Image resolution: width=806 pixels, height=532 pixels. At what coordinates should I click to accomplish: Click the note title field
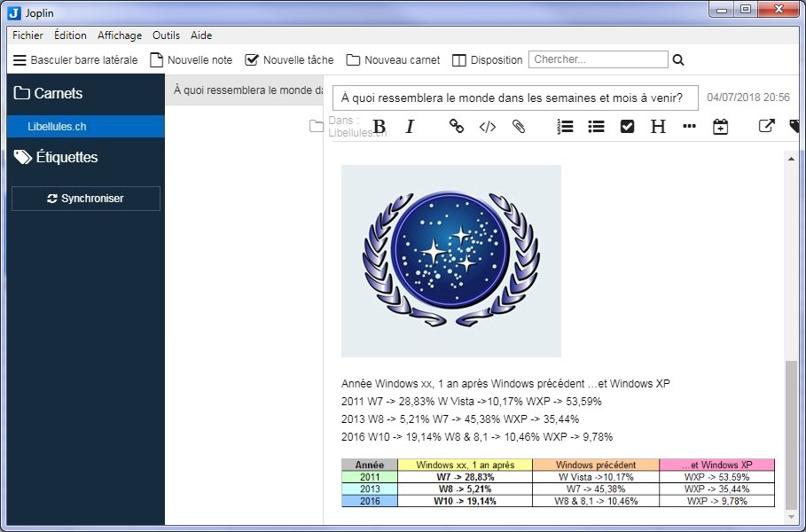pyautogui.click(x=515, y=98)
